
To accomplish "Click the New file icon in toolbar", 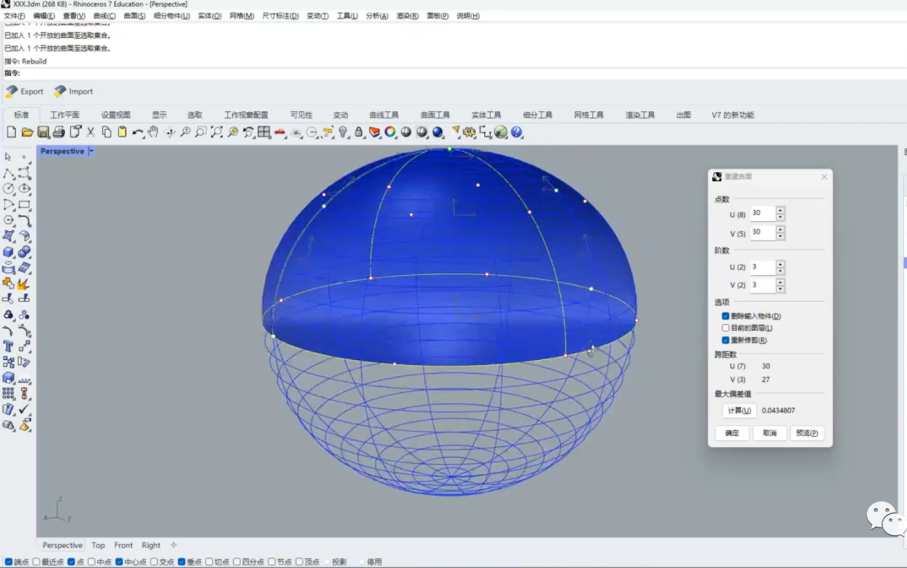I will tap(11, 132).
